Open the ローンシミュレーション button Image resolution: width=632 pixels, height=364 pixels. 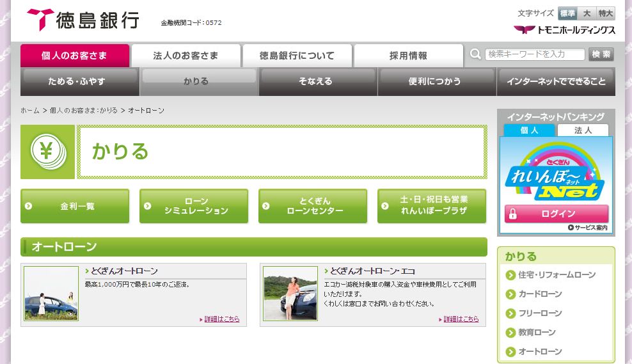pyautogui.click(x=194, y=206)
